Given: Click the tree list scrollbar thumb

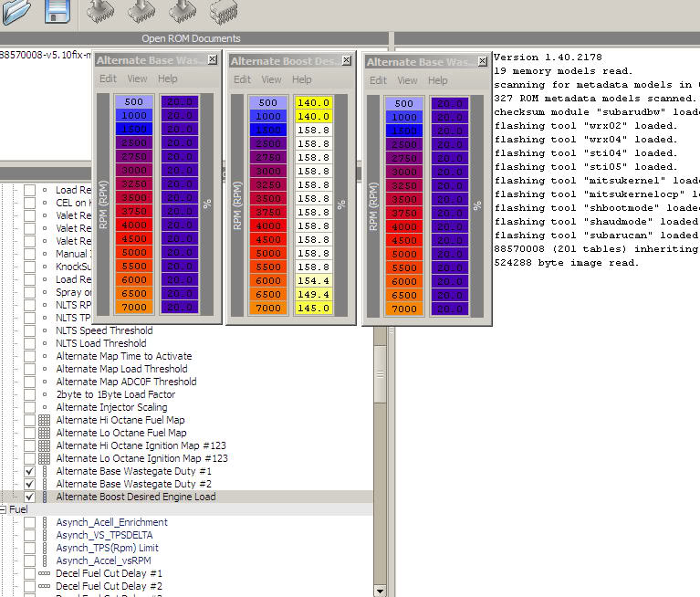Looking at the screenshot, I should coord(380,374).
